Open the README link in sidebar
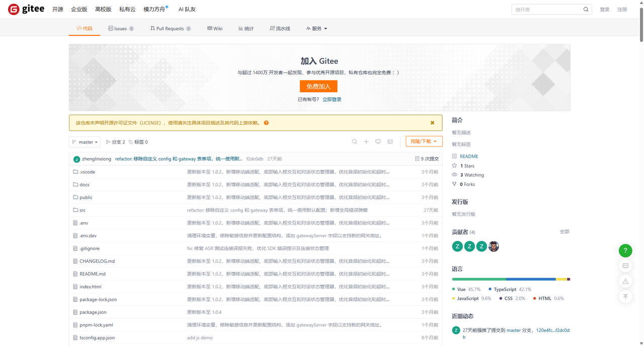644x346 pixels. tap(469, 156)
